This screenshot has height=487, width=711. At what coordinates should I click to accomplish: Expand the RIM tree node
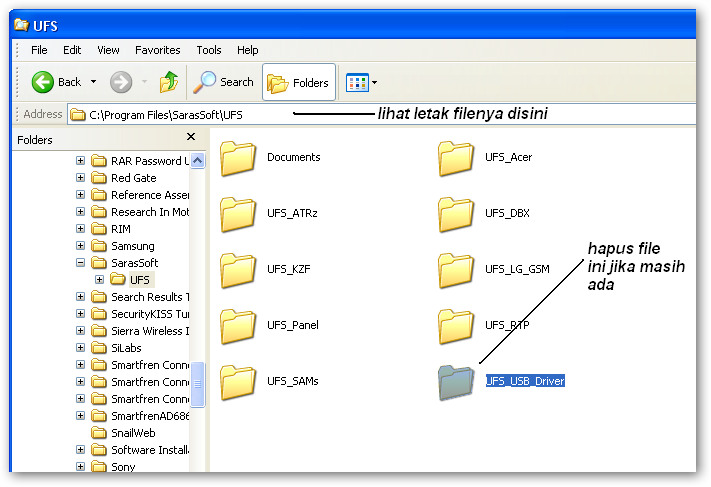click(x=80, y=229)
